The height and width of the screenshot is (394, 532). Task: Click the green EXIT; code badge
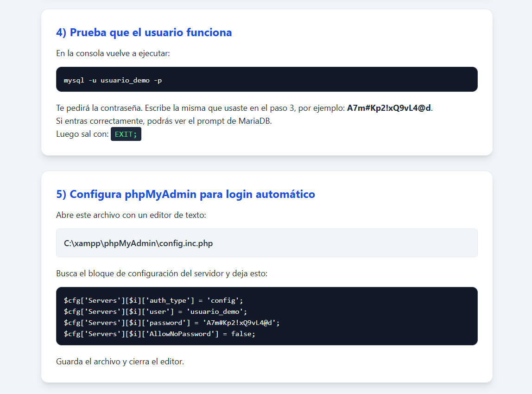(126, 134)
